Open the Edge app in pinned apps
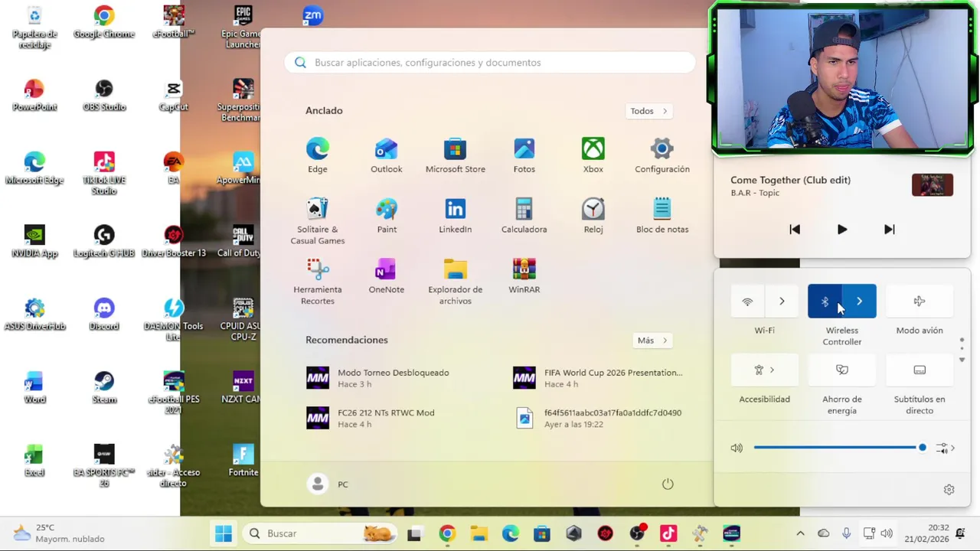 pos(318,155)
